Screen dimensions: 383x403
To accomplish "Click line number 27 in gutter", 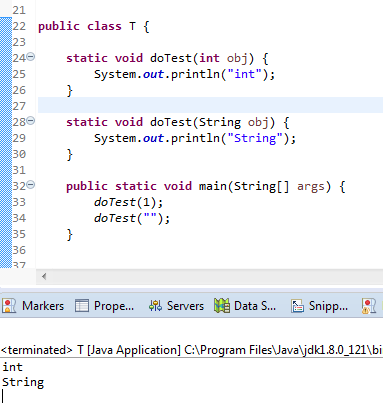I will click(x=19, y=106).
